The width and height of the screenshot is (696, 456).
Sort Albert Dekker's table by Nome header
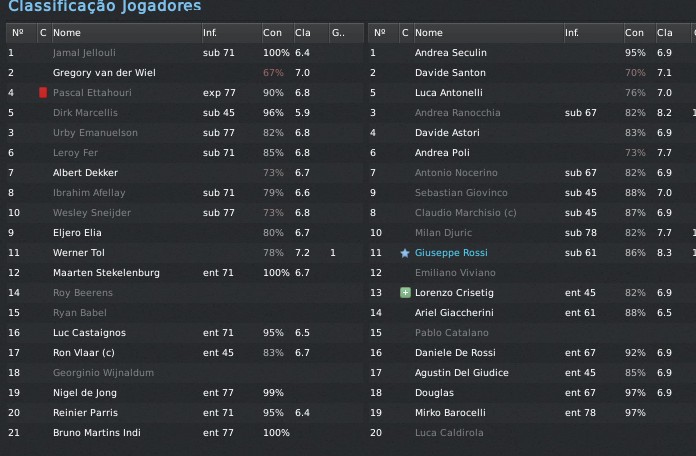(67, 33)
